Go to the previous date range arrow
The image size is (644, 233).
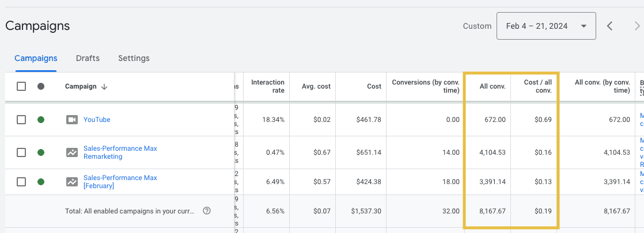click(x=609, y=26)
